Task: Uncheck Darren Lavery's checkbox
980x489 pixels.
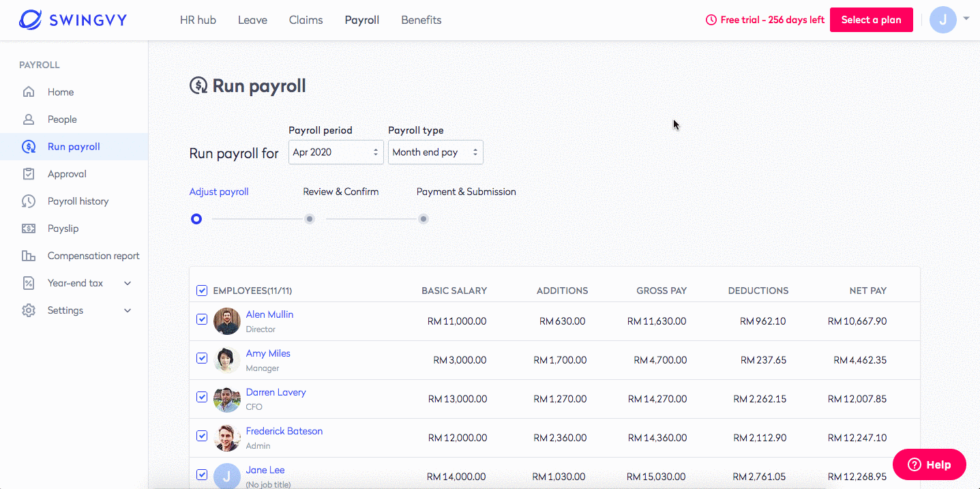Action: [x=202, y=397]
